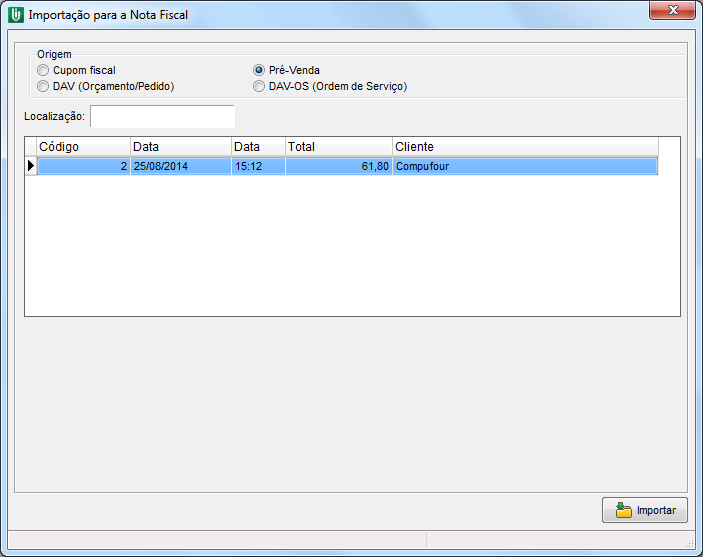Viewport: 703px width, 557px height.
Task: Click the date cell 25/08/2014
Action: point(180,166)
